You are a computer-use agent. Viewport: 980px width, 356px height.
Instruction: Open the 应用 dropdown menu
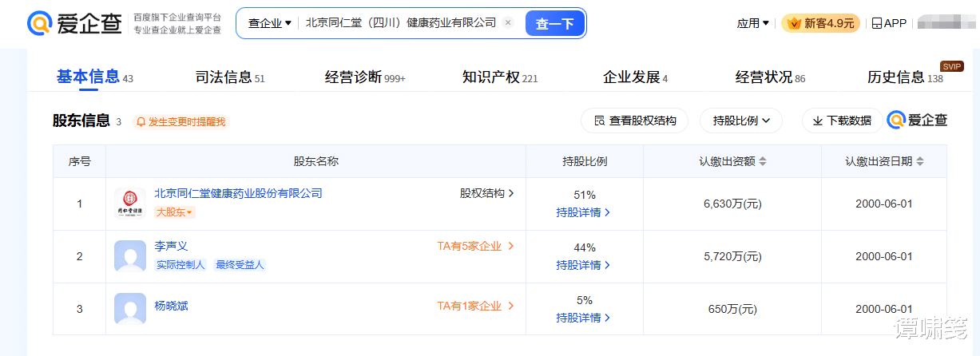click(x=752, y=23)
